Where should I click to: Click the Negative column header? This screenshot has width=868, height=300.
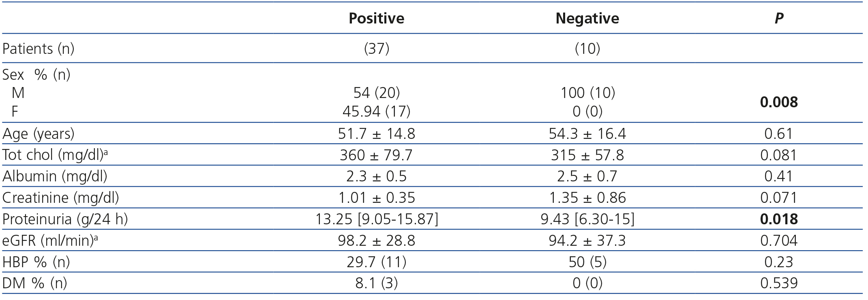587,18
